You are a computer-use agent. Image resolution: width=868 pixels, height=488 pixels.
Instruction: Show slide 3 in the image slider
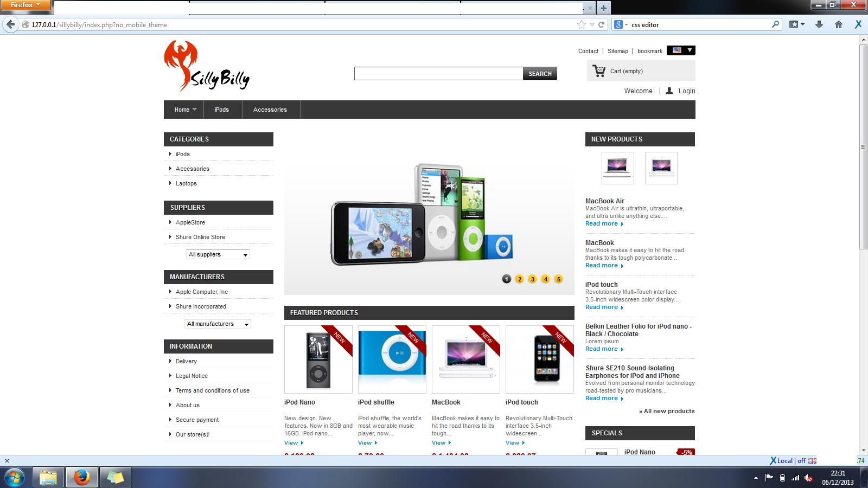click(533, 279)
